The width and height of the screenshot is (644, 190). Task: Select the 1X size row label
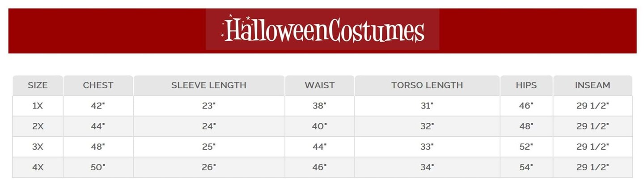[38, 106]
